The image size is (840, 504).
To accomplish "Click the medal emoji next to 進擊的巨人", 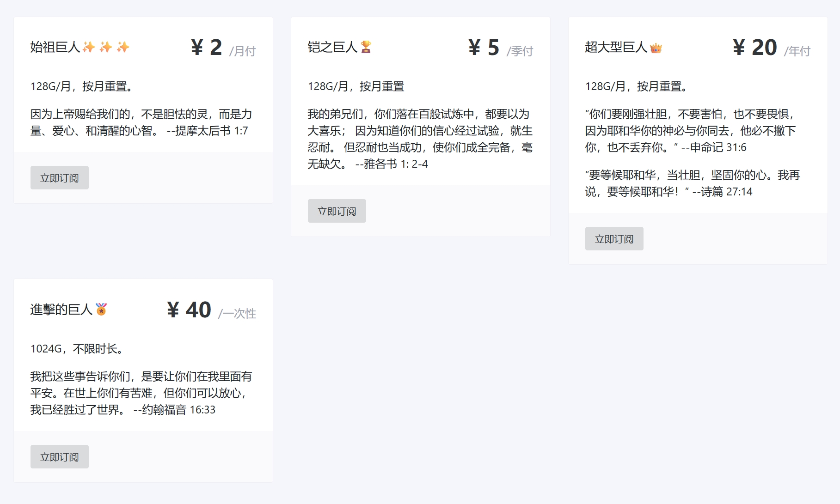I will (101, 309).
